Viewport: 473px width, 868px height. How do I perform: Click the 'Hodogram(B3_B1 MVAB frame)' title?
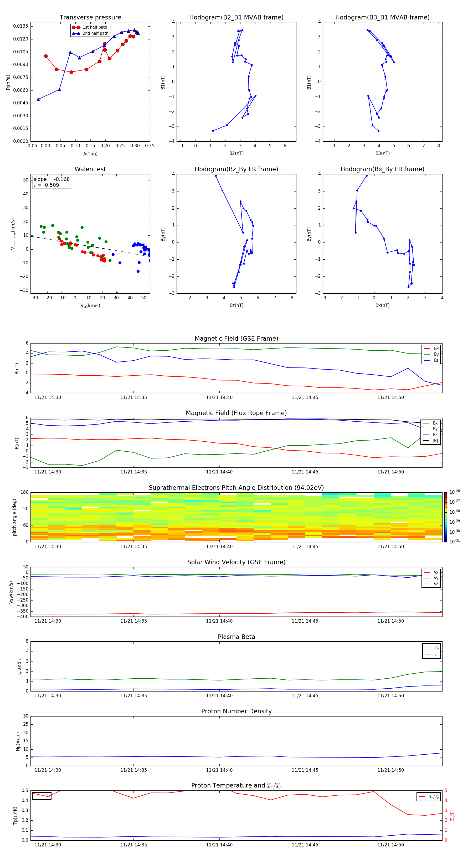coord(382,18)
